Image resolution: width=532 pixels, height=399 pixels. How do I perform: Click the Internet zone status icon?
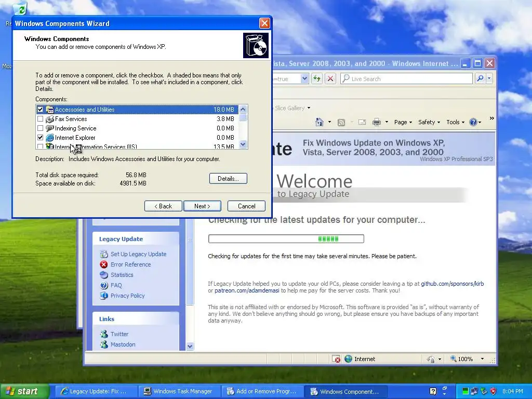pos(348,359)
